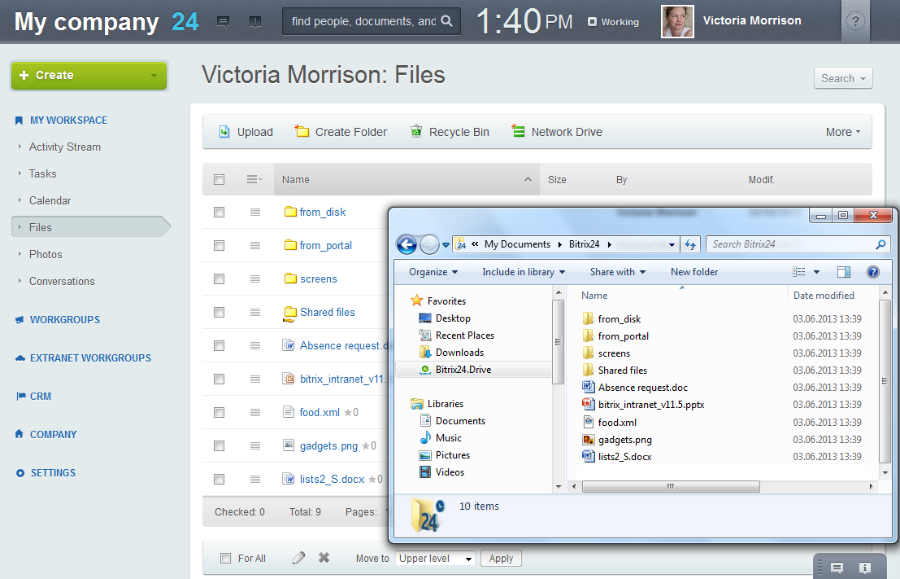Click the Apply button
Screen dimensions: 900x579
point(501,559)
